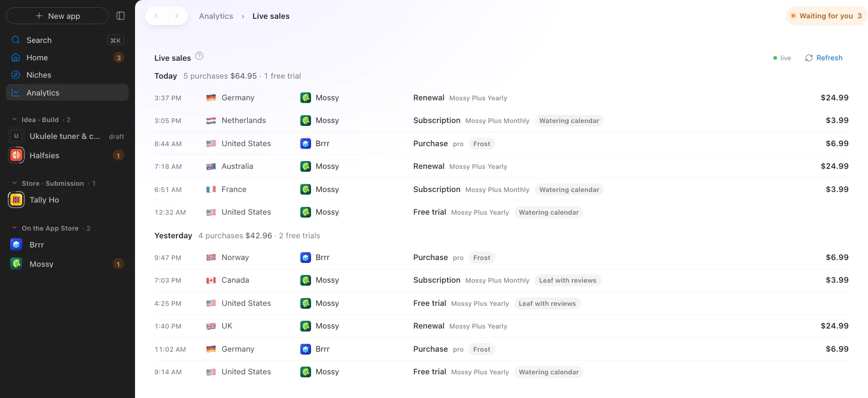This screenshot has height=398, width=868.
Task: Select Analytics in the sidebar
Action: pos(68,93)
